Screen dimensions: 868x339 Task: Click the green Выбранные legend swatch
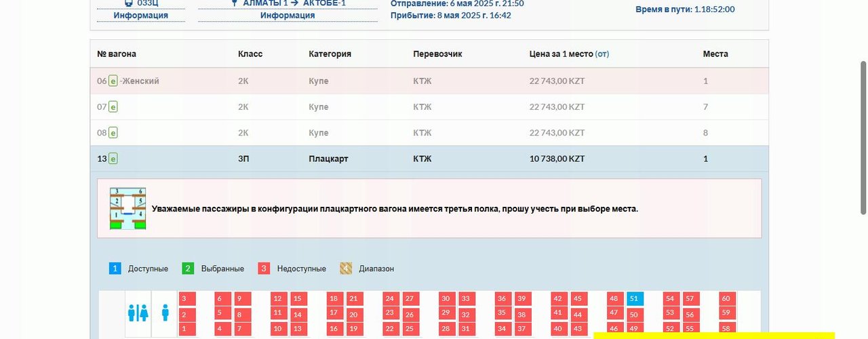[x=189, y=268]
